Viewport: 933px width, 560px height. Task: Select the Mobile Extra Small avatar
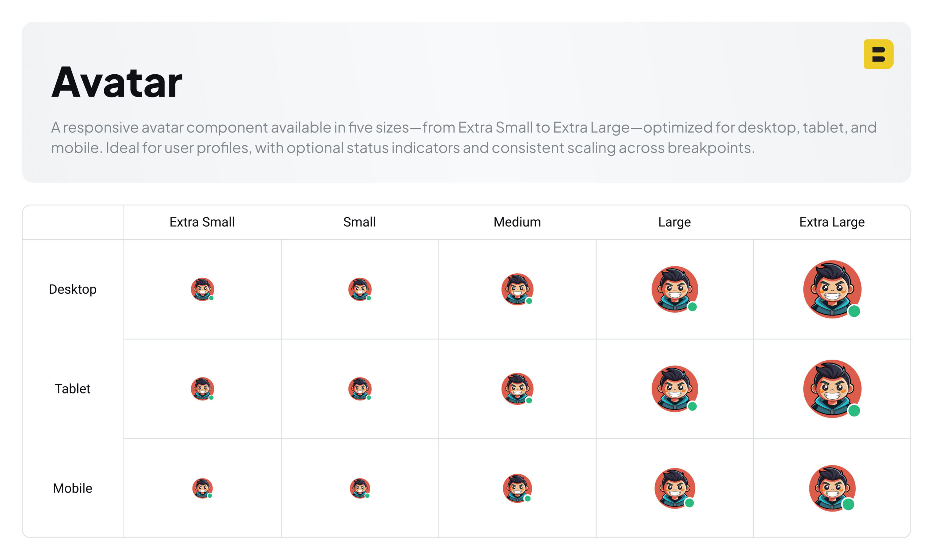click(202, 488)
